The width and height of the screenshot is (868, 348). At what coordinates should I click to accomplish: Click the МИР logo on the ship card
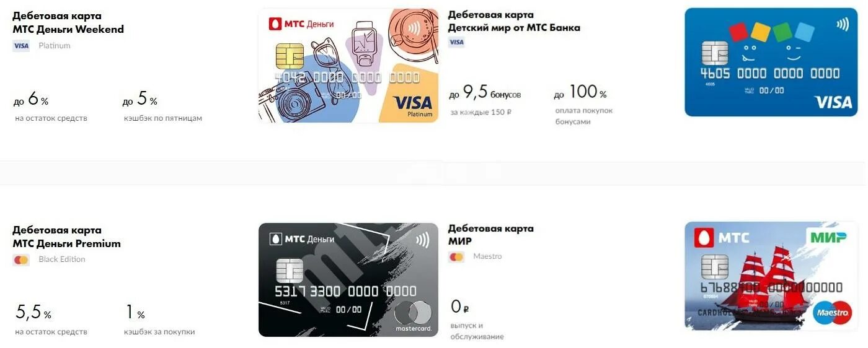[x=828, y=237]
